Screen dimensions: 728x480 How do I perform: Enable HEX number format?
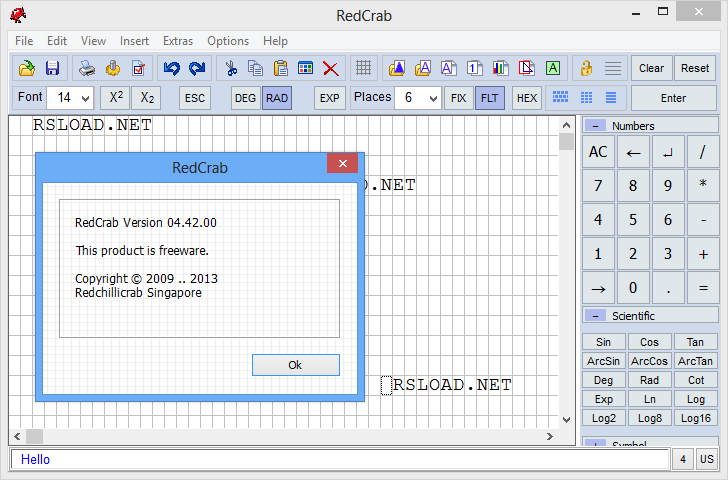tap(527, 98)
